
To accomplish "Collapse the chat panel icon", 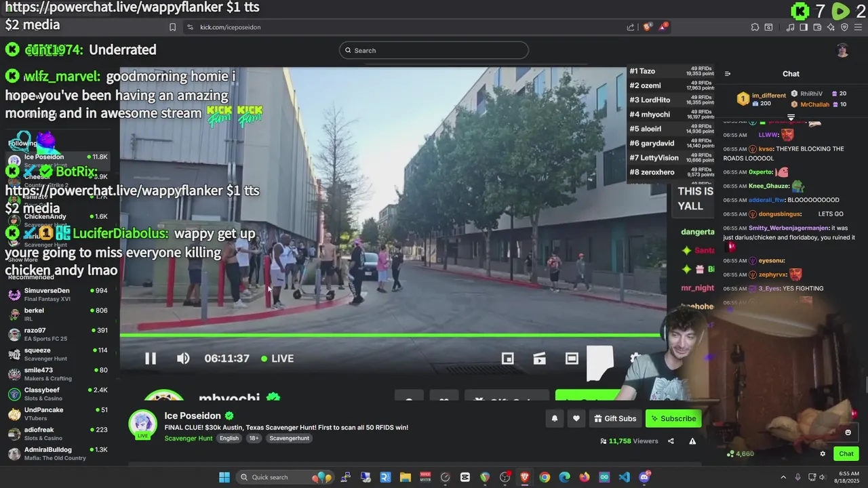I will [728, 74].
